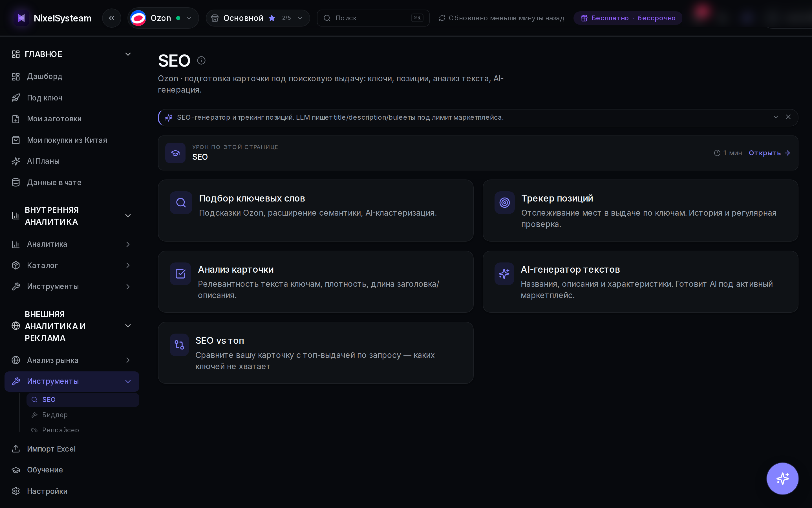Click the star icon next to Основной
Image resolution: width=812 pixels, height=508 pixels.
pyautogui.click(x=272, y=18)
